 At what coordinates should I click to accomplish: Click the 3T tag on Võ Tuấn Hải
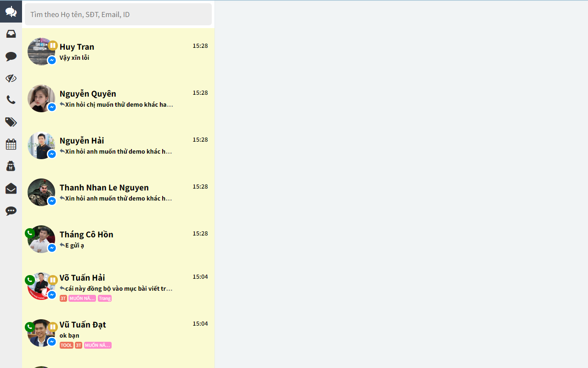[63, 299]
